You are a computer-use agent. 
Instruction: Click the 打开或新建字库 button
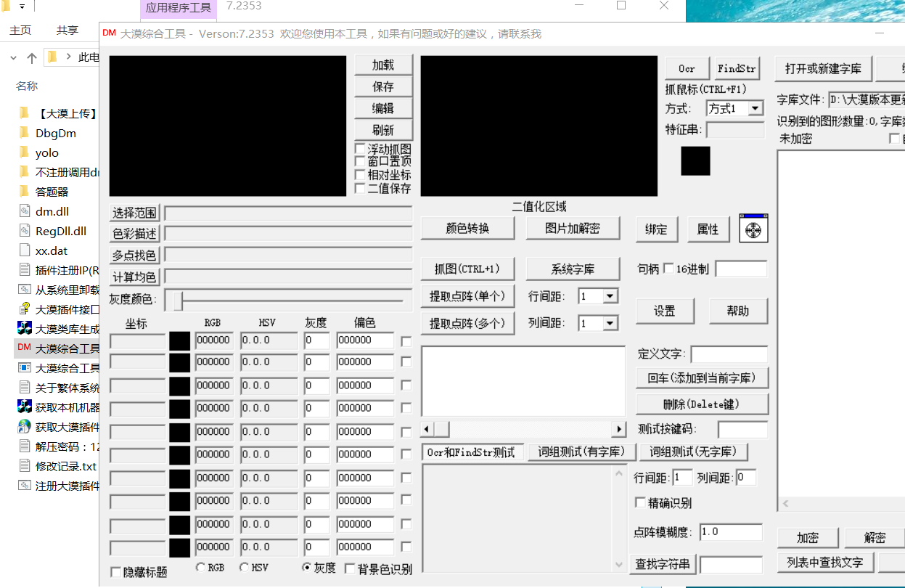823,69
